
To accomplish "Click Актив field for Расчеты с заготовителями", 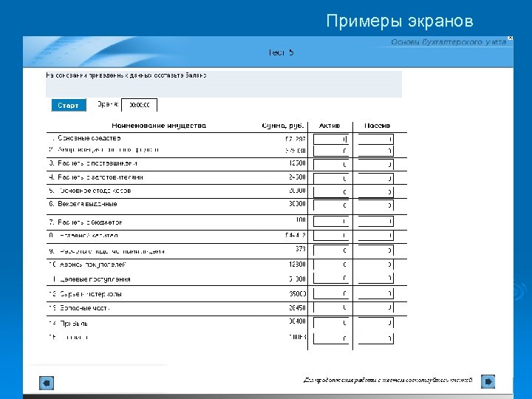I will (x=331, y=178).
